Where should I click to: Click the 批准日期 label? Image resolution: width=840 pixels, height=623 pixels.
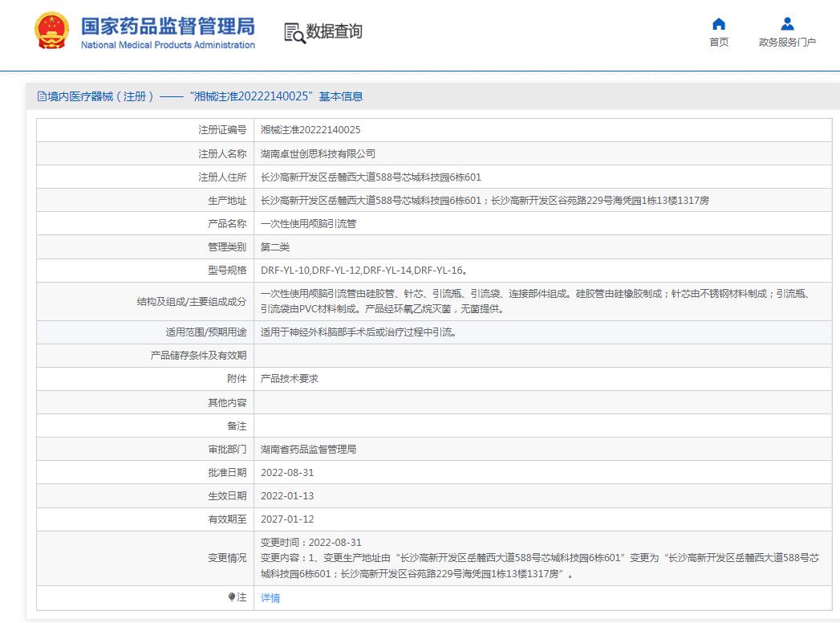[x=227, y=473]
